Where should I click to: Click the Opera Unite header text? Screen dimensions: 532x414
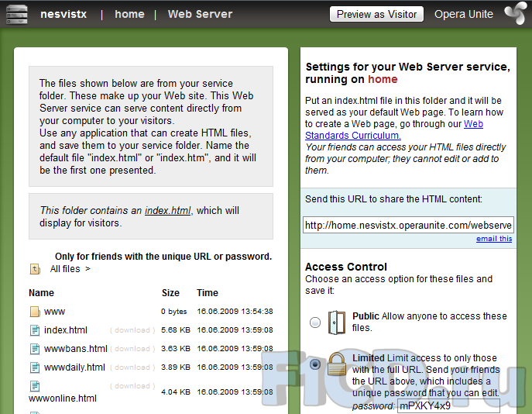(x=464, y=14)
